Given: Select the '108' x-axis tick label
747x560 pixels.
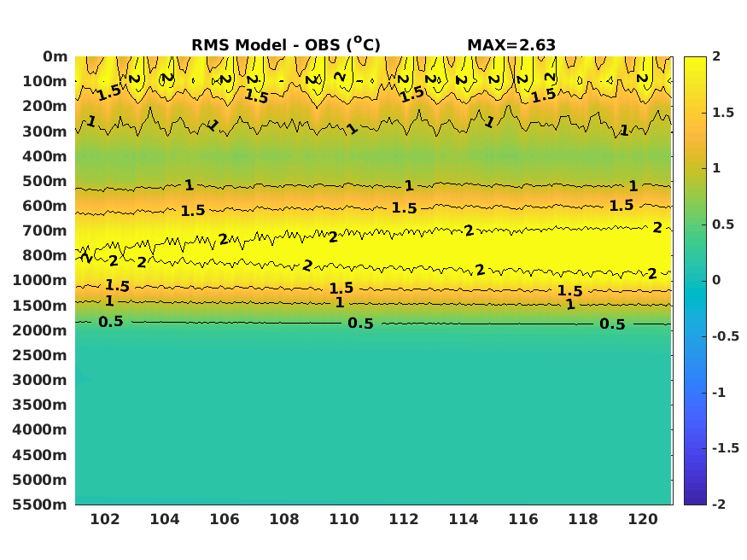Looking at the screenshot, I should pos(284,519).
